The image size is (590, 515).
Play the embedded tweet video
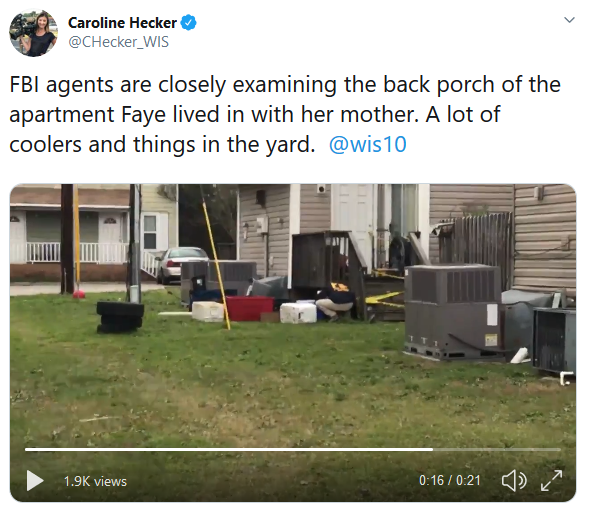tap(35, 481)
